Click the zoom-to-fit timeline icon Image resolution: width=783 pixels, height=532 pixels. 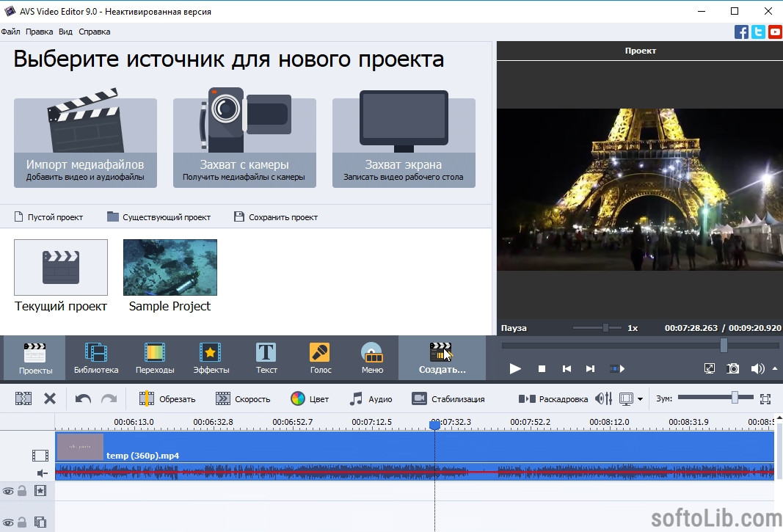[765, 398]
